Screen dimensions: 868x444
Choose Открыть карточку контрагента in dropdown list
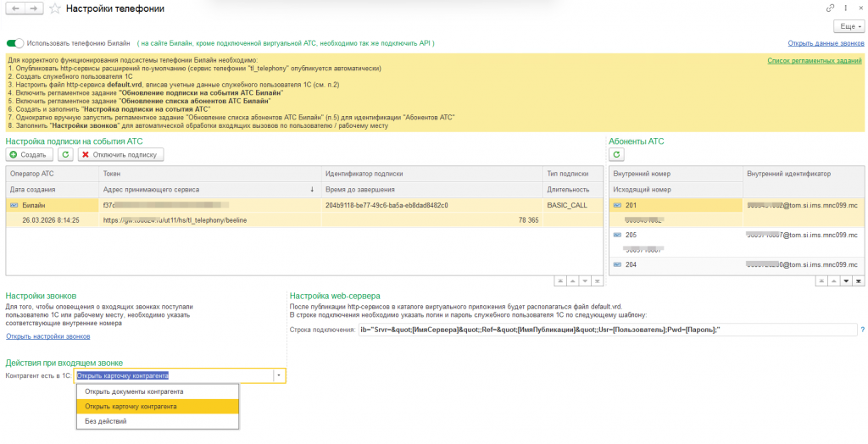(x=158, y=407)
